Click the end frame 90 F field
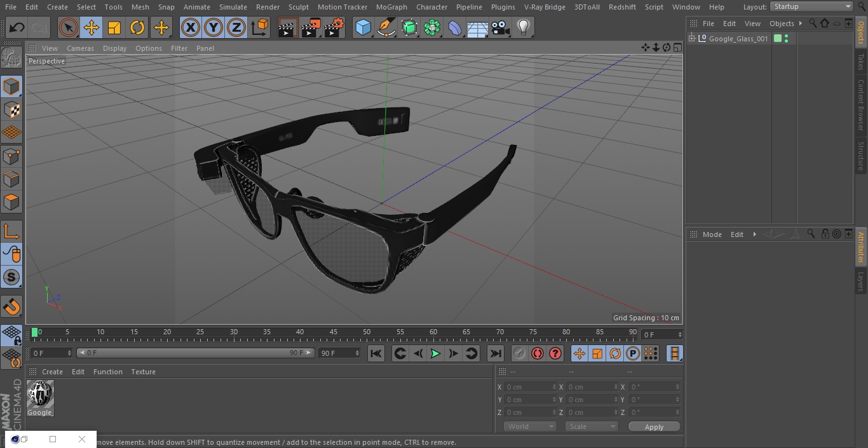This screenshot has height=448, width=868. tap(339, 353)
